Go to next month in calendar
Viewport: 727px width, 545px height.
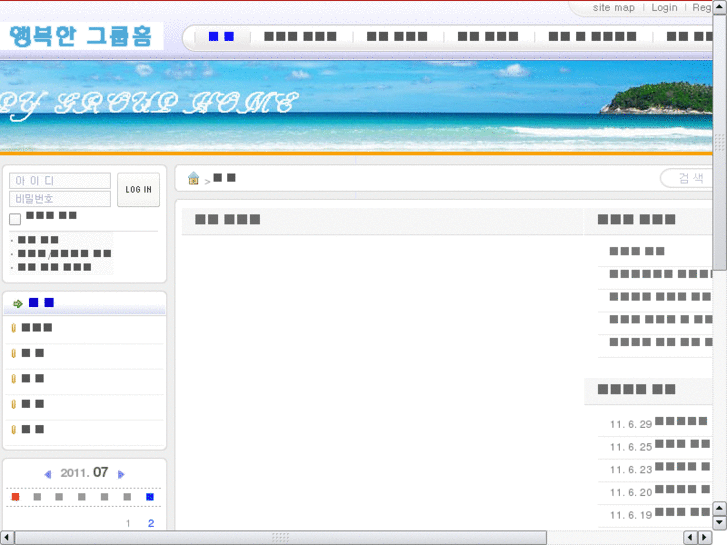122,474
